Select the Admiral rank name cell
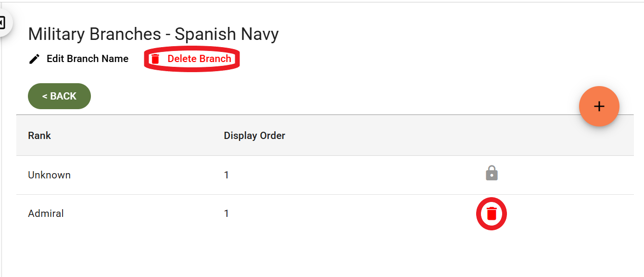The height and width of the screenshot is (277, 644). pyautogui.click(x=46, y=214)
